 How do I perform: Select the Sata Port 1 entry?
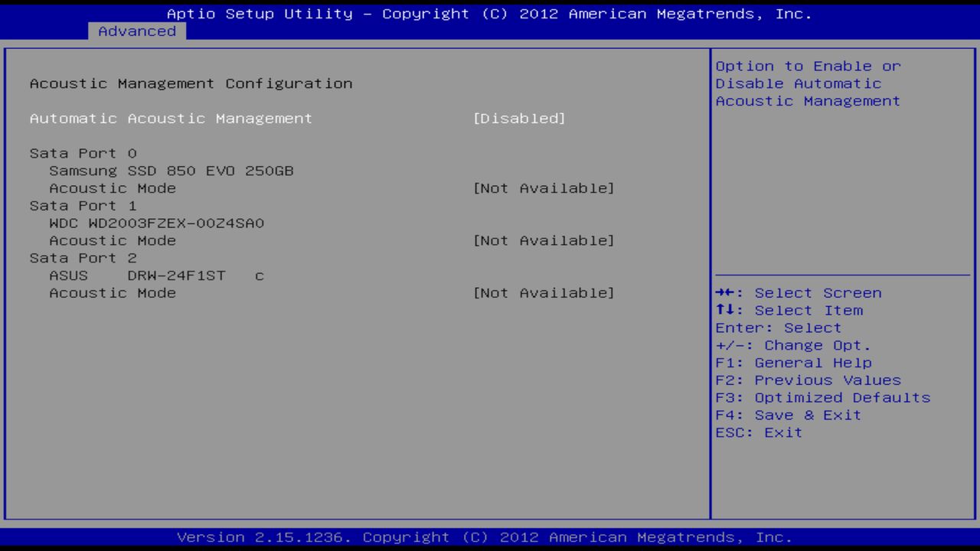click(83, 205)
